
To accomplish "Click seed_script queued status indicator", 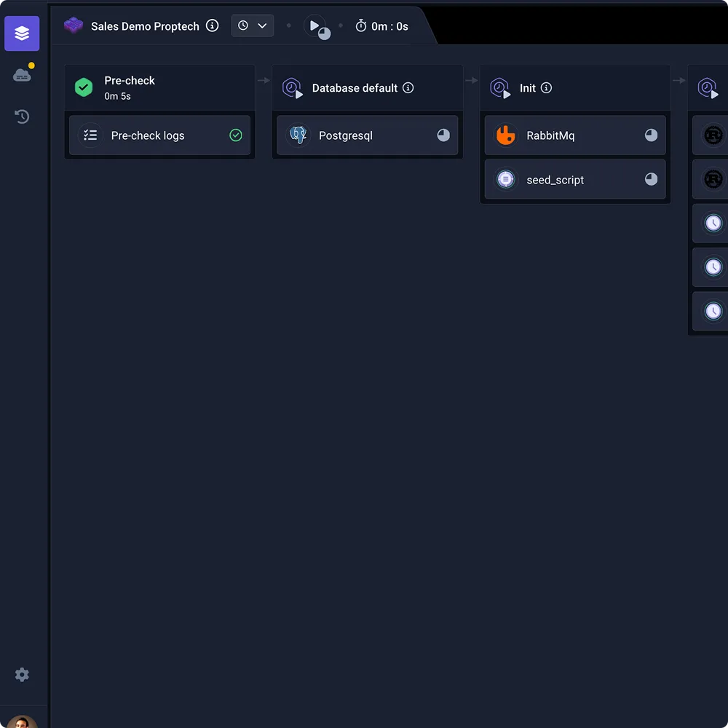I will click(651, 179).
